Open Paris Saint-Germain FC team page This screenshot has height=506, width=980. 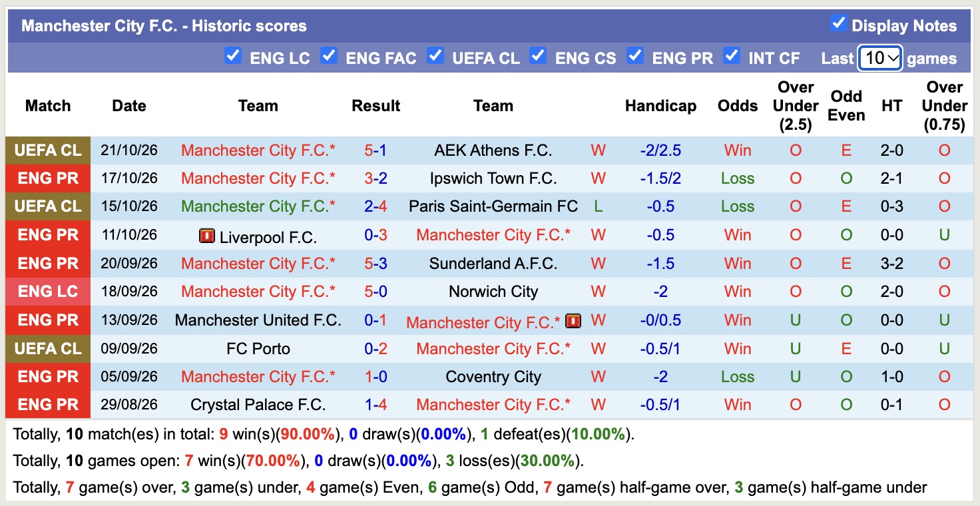point(493,206)
